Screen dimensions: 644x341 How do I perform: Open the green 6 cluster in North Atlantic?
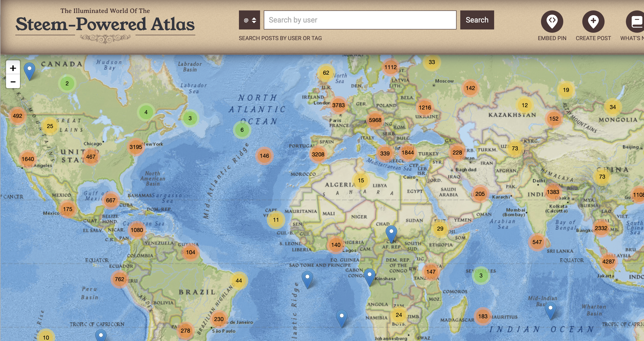coord(242,130)
